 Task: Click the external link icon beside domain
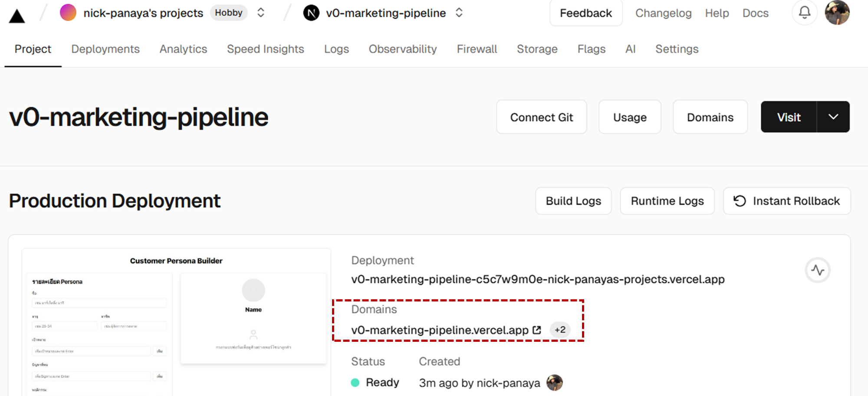tap(537, 330)
